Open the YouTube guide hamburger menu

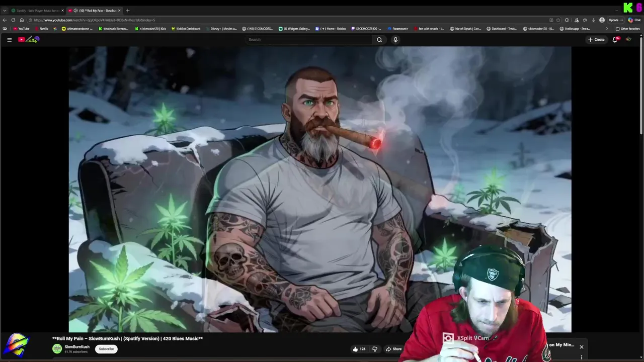coord(9,40)
